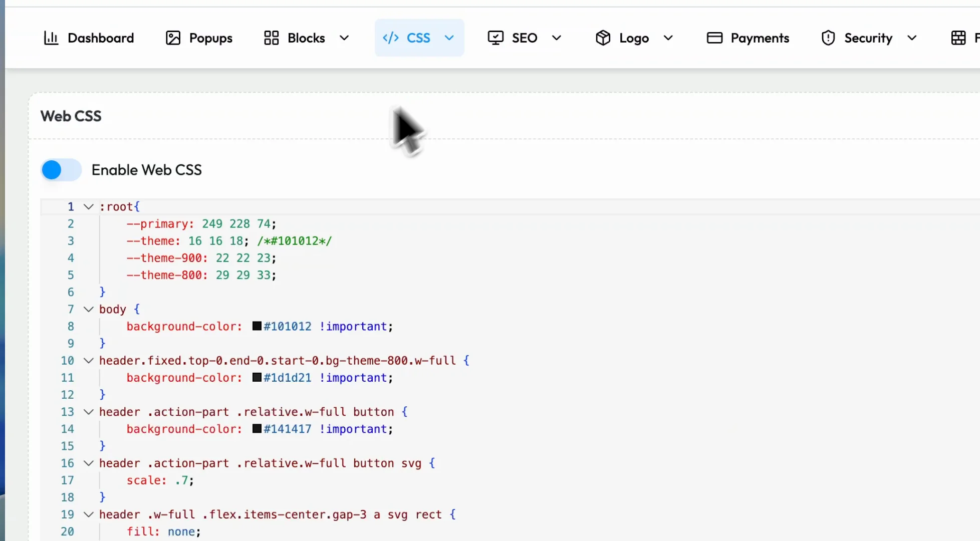Click the closing brace on line 9
Screen dimensions: 980x541
[102, 344]
